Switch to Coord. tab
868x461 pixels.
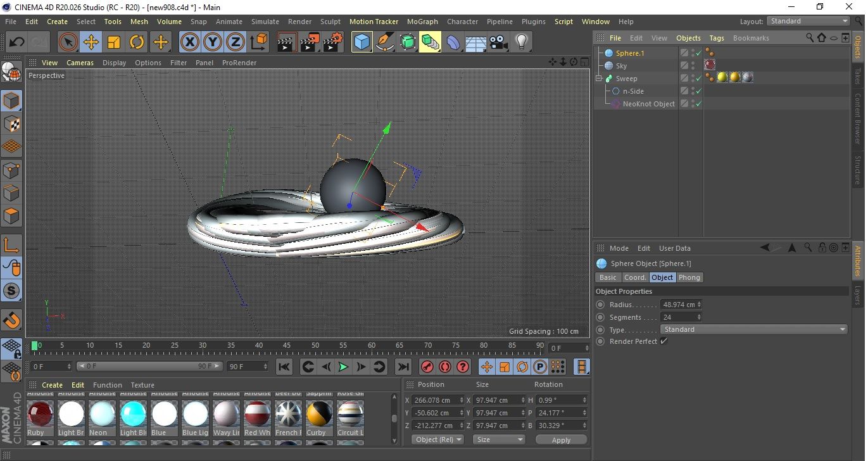click(635, 277)
